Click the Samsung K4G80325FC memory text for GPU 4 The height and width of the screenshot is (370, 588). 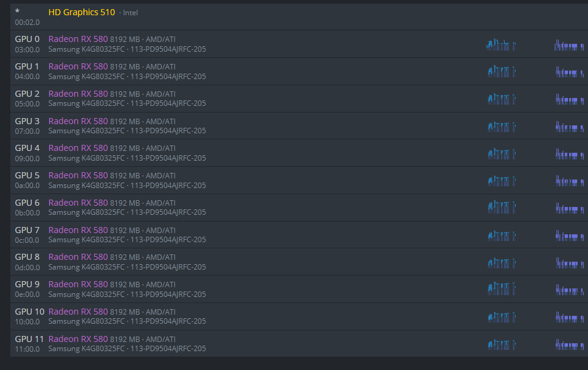[x=86, y=158]
